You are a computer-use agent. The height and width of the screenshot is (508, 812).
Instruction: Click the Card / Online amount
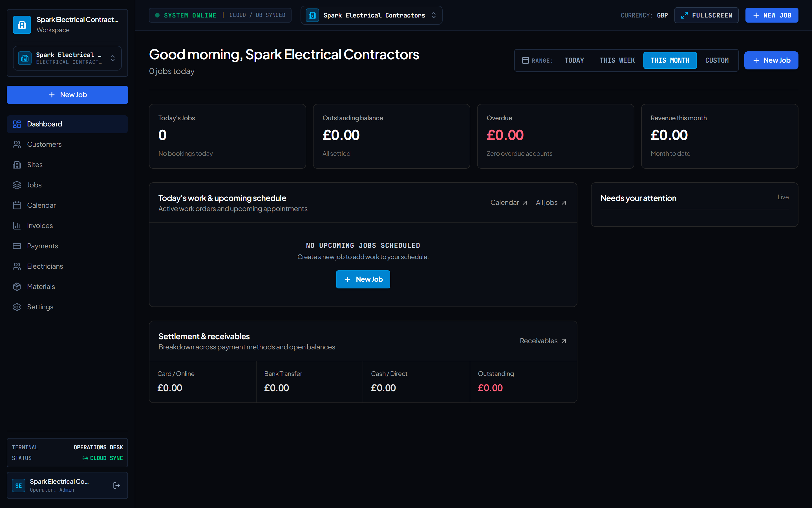170,388
